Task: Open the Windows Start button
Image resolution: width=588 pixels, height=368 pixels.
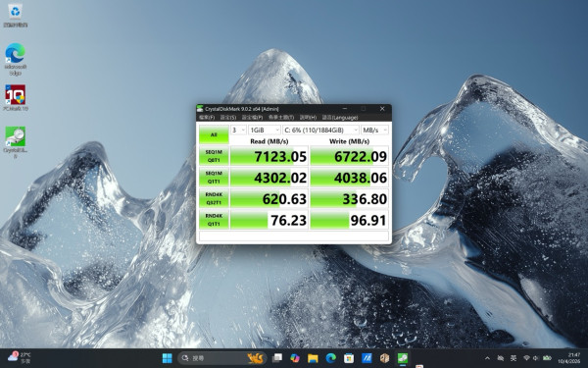Action: 167,358
